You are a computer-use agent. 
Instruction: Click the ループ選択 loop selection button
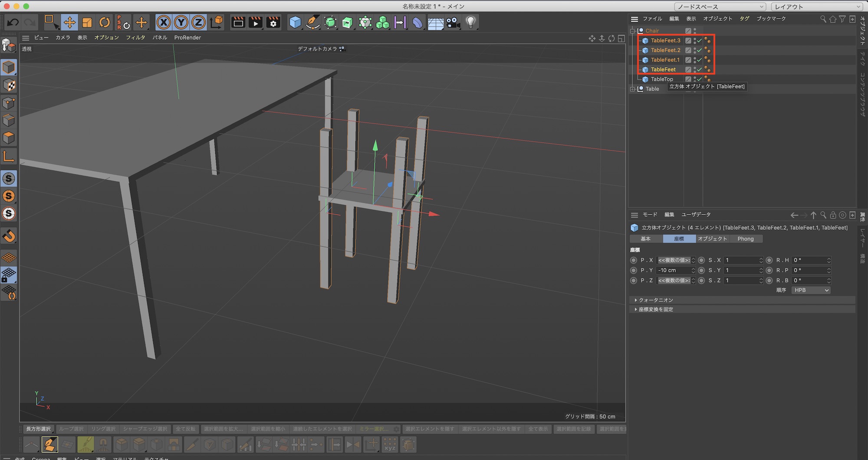tap(71, 429)
